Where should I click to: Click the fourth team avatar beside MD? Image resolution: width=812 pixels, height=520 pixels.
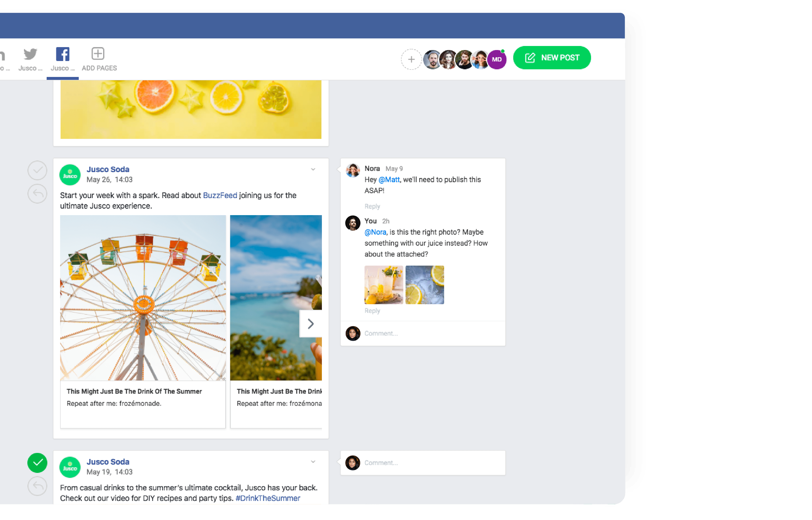480,59
